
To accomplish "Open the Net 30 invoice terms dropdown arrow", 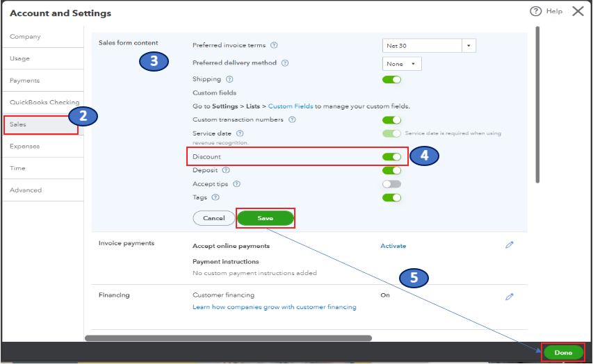I will click(x=469, y=46).
